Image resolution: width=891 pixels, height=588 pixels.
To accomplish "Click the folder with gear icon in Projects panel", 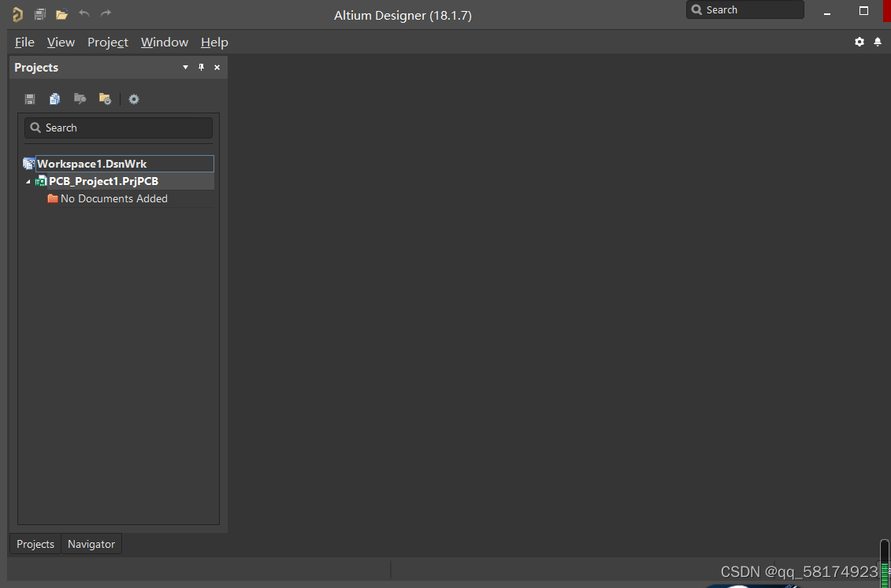I will click(105, 99).
